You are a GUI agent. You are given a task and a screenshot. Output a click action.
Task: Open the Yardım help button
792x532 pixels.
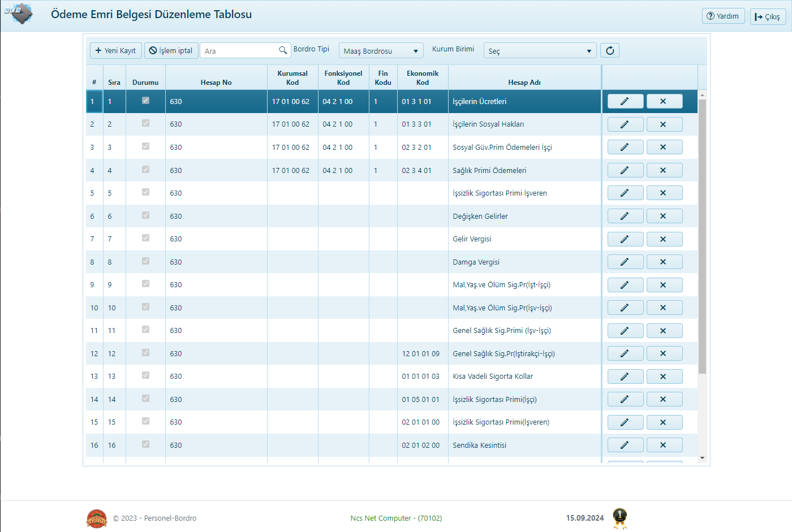click(x=723, y=16)
